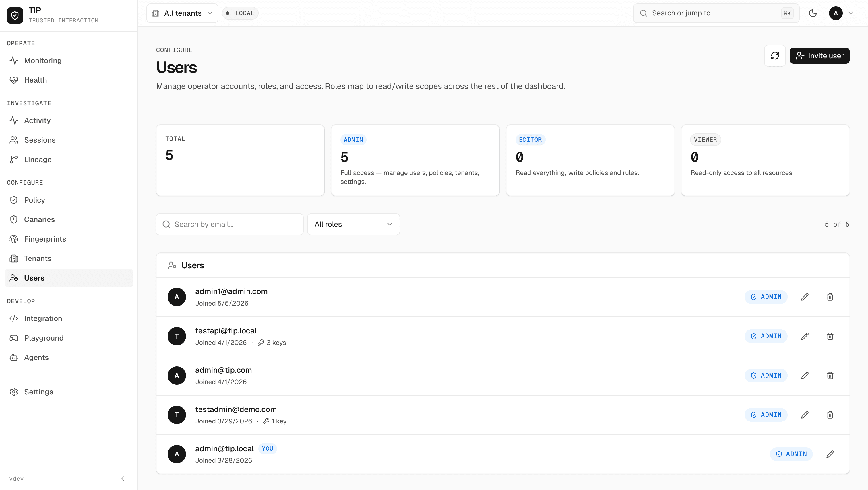Edit user testadmin@demo.com
The height and width of the screenshot is (490, 868).
[x=805, y=415]
